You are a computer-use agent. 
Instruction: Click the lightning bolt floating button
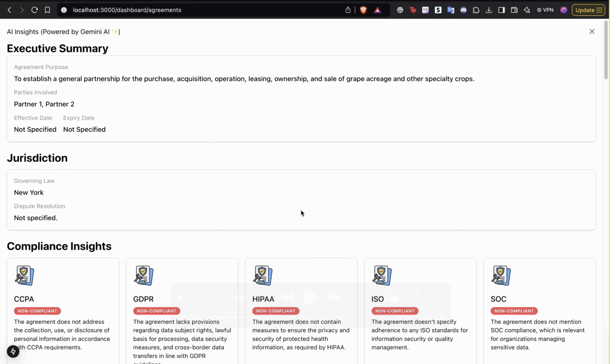click(x=13, y=351)
